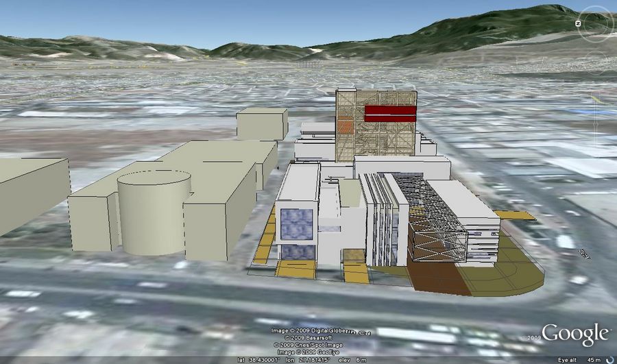The height and width of the screenshot is (364, 617).
Task: Select the cylindrical tan 3D building
Action: [154, 213]
